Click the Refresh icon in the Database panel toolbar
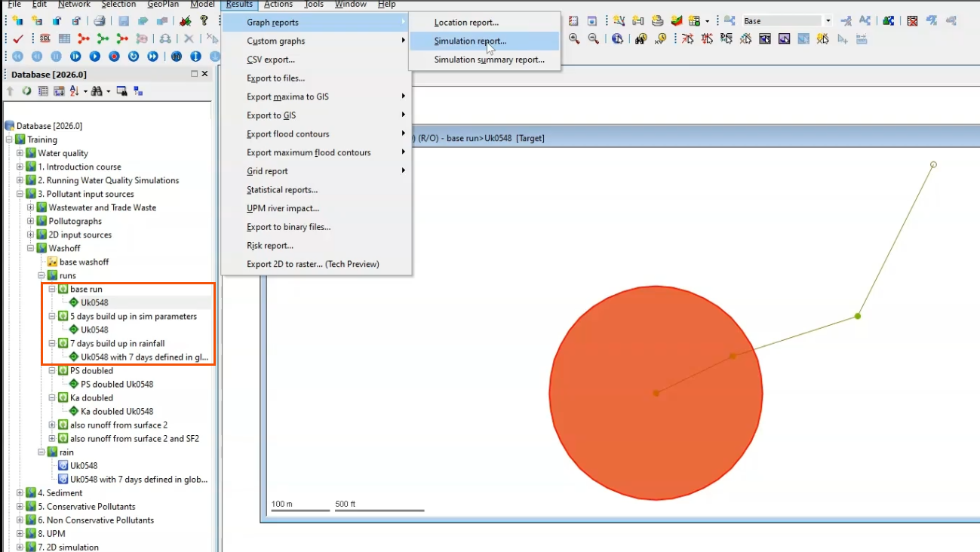 (x=26, y=90)
